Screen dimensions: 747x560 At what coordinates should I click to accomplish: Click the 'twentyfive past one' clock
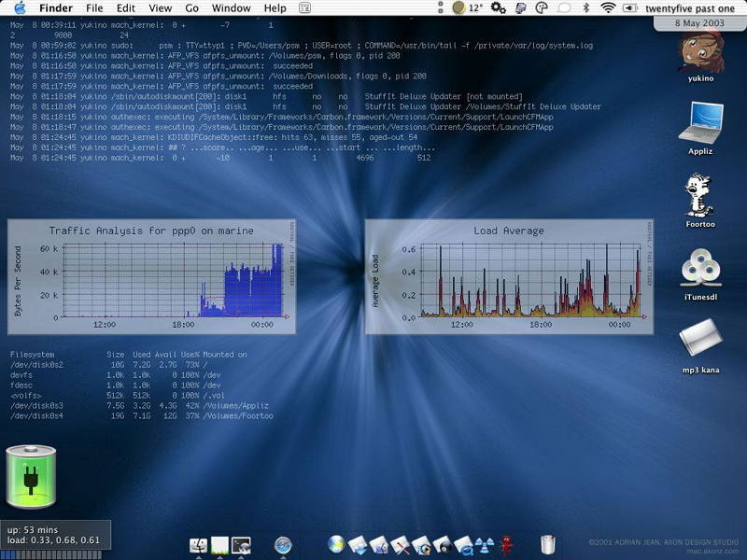690,8
